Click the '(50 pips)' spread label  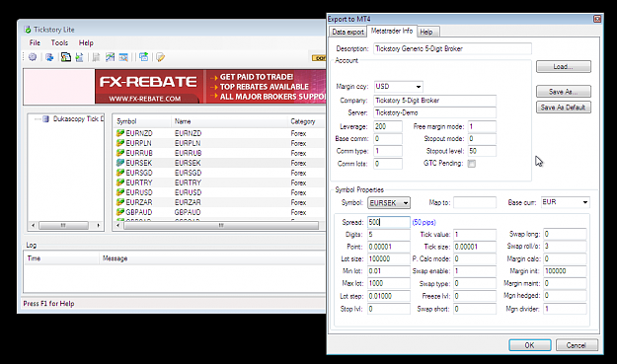click(x=424, y=223)
